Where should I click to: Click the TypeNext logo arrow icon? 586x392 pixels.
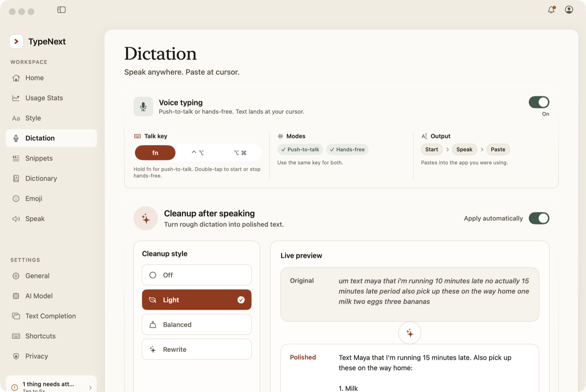pos(16,41)
